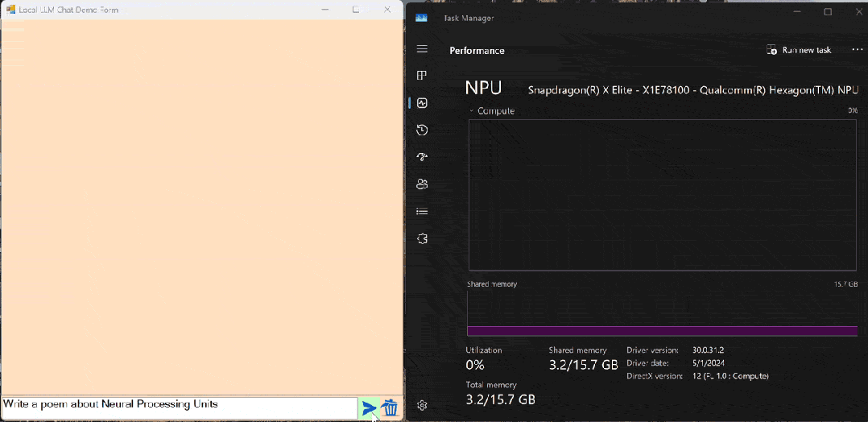Open Services puzzle-piece icon in sidebar
868x422 pixels.
click(421, 239)
